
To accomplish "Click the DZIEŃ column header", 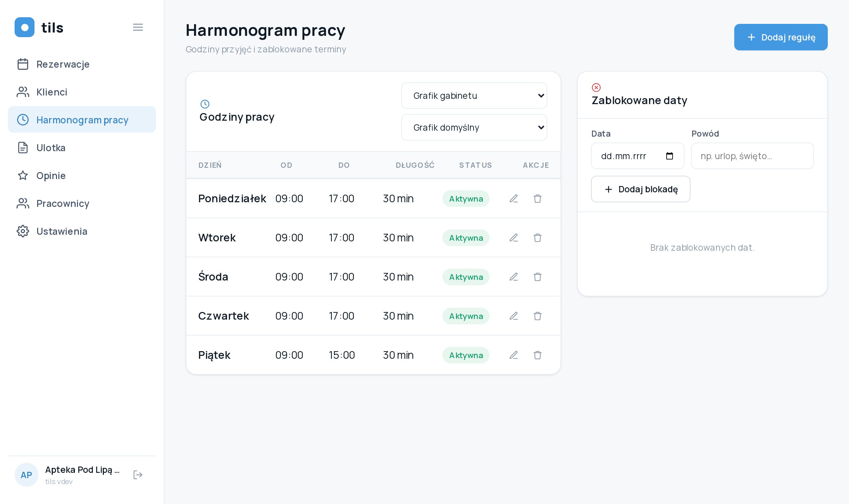I will click(x=210, y=165).
